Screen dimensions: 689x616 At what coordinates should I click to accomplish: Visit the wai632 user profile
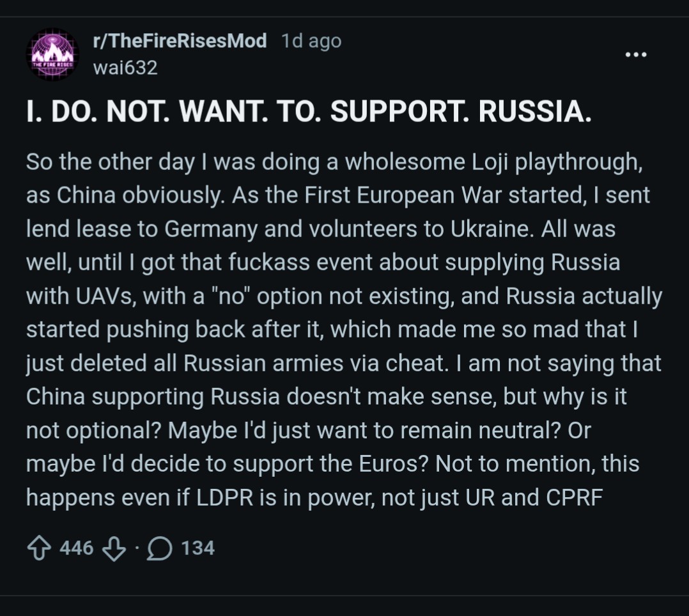click(125, 68)
